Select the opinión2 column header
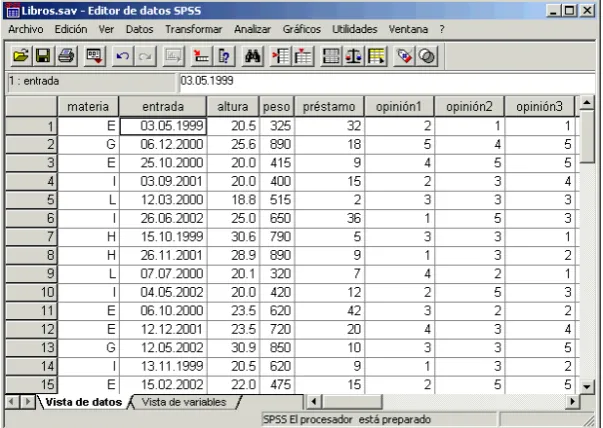This screenshot has width=603, height=428. pyautogui.click(x=469, y=107)
